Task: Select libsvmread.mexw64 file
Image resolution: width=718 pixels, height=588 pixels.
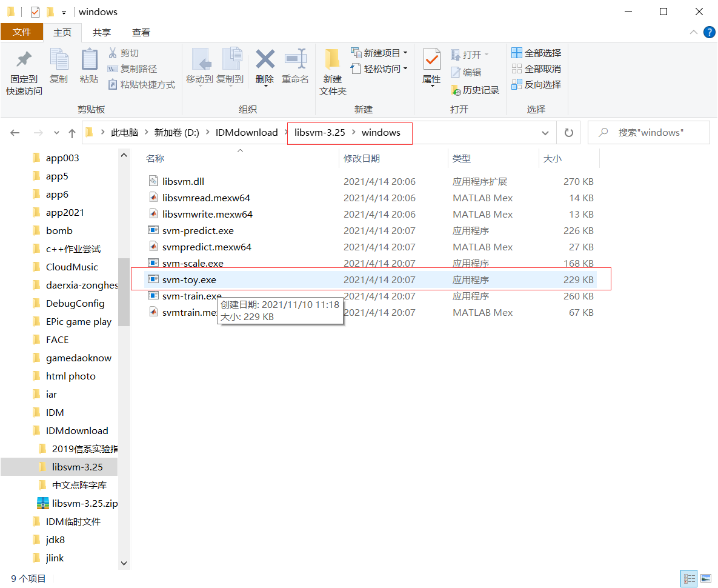Action: [x=371, y=198]
